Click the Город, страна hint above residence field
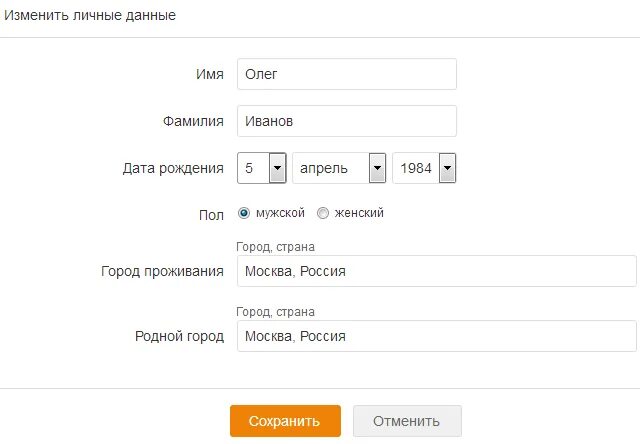 [x=275, y=247]
